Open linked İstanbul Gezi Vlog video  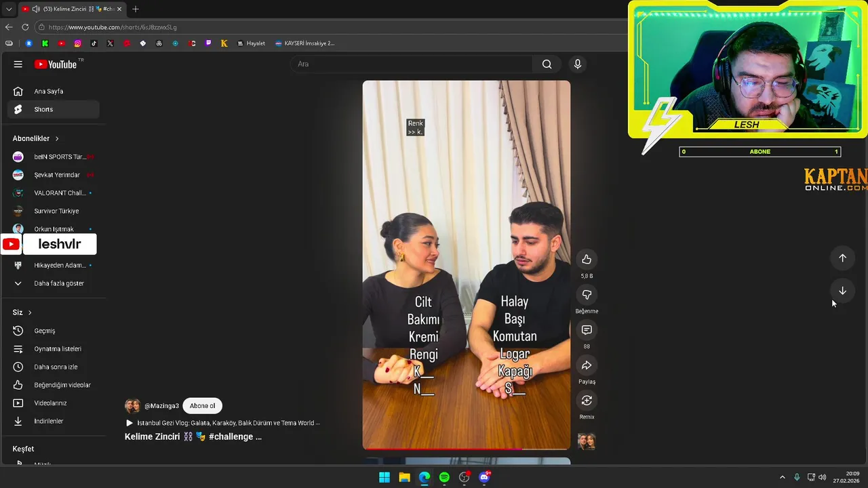224,423
